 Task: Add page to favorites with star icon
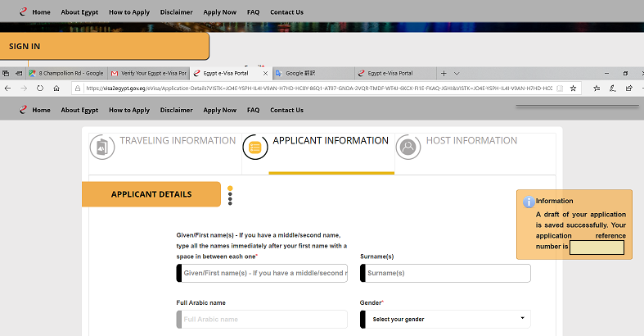click(574, 88)
